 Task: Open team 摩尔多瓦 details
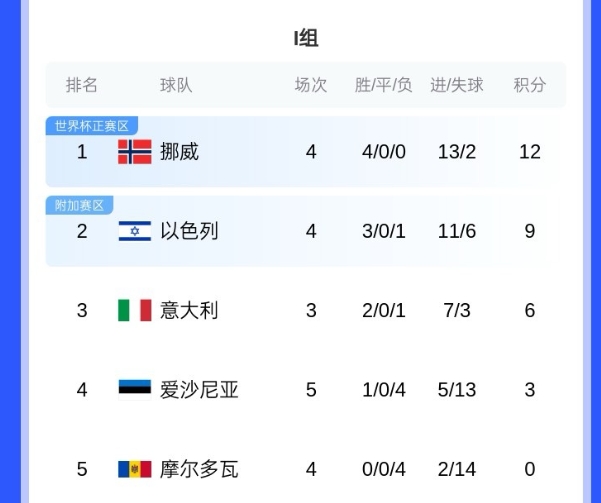[199, 469]
